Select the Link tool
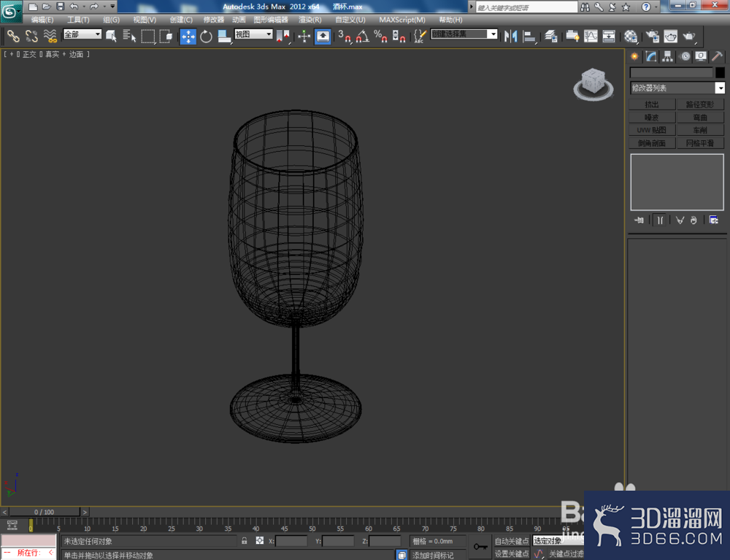730x560 pixels. click(x=13, y=36)
